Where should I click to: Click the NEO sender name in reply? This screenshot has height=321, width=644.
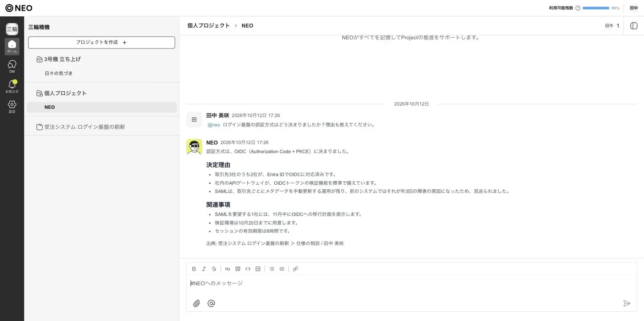[x=212, y=142]
